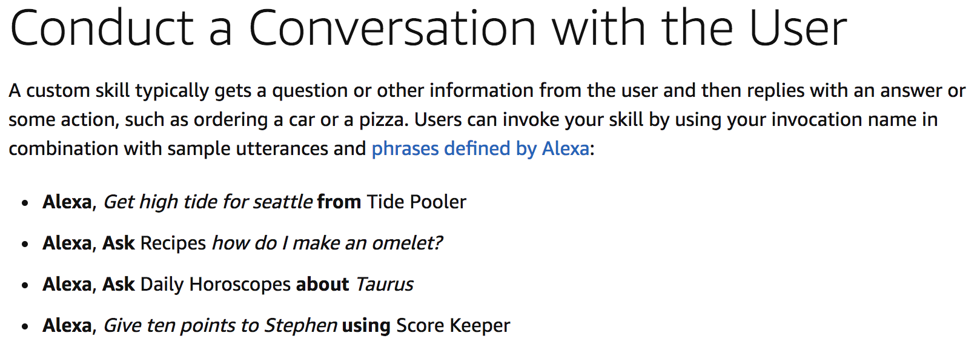Click the words 'A custom skill' starting the paragraph
980x344 pixels.
point(69,91)
